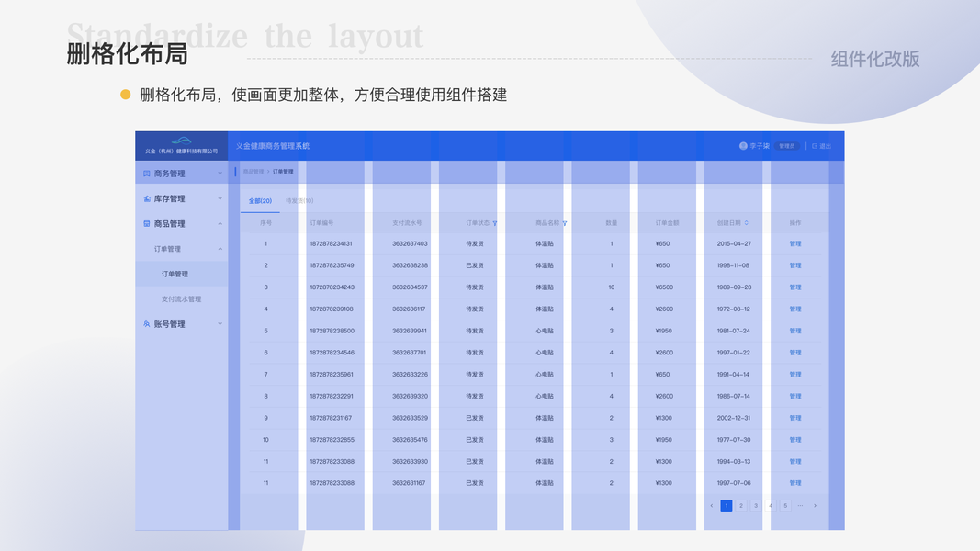Click 管理 in the 1994-03-13 row
980x551 pixels.
coord(795,462)
